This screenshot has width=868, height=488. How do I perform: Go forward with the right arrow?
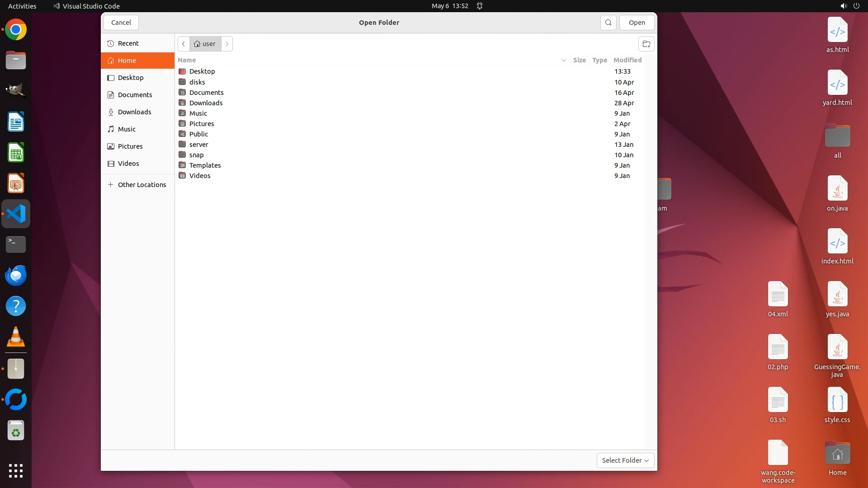click(227, 44)
